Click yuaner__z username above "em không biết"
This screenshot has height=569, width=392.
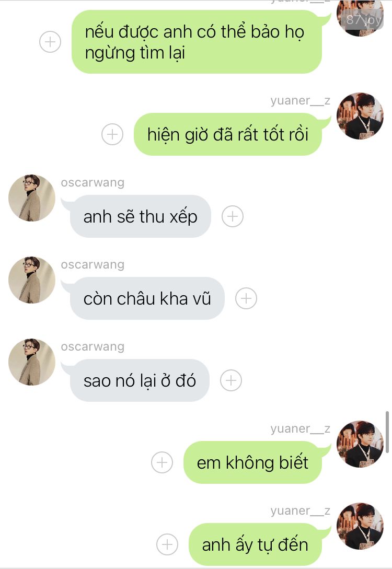pyautogui.click(x=300, y=428)
